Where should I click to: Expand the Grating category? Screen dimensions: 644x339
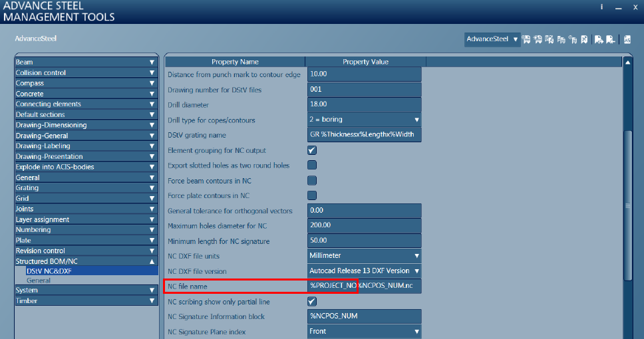pyautogui.click(x=86, y=187)
